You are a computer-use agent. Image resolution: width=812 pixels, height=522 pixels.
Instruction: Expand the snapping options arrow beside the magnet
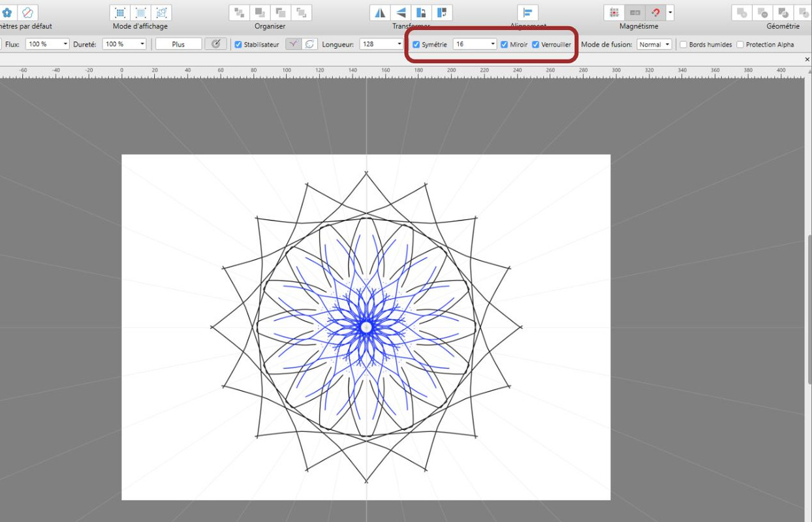(670, 12)
